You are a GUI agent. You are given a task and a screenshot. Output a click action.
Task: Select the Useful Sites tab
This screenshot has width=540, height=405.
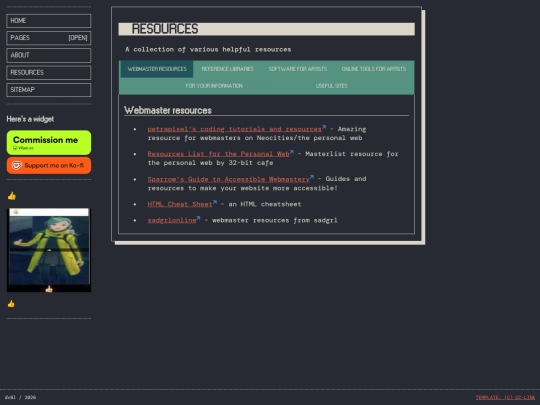click(x=331, y=86)
